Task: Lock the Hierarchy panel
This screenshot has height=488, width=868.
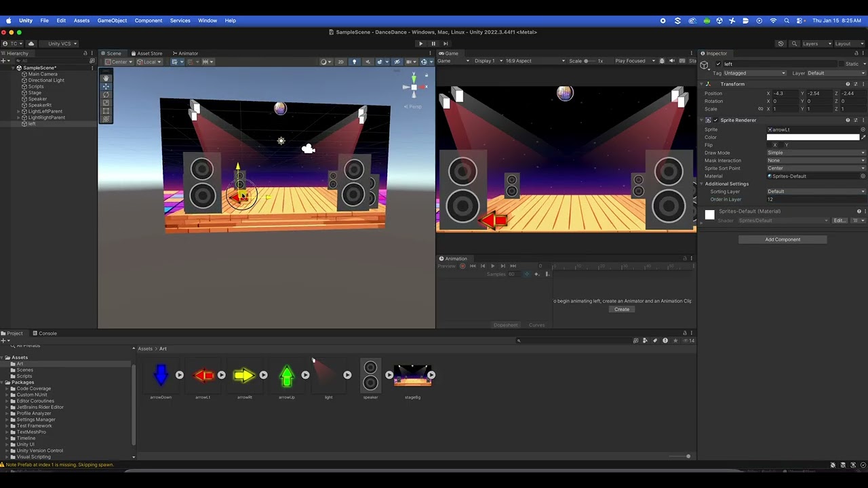Action: point(85,54)
